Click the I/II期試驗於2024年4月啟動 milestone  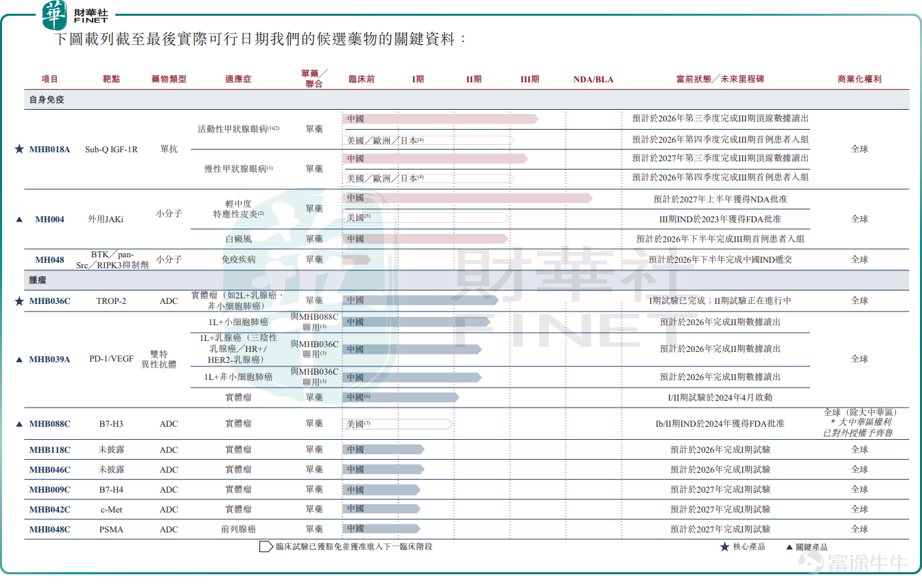pyautogui.click(x=720, y=398)
